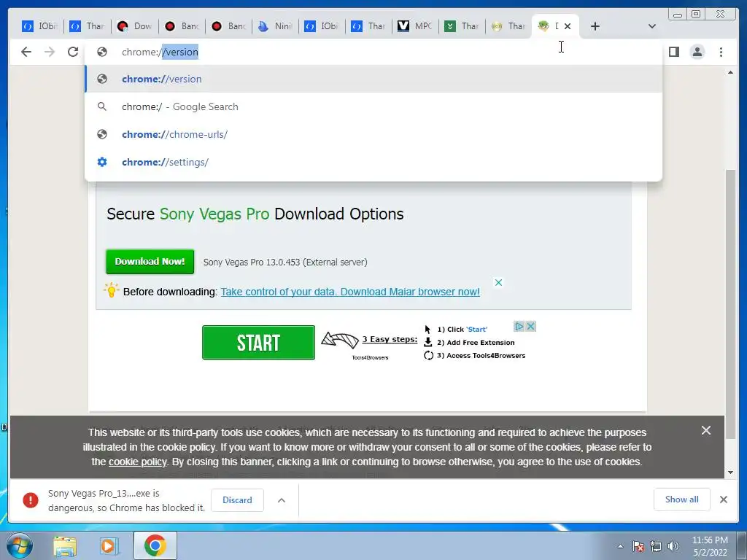This screenshot has height=560, width=747.
Task: Click the green START ad button
Action: (258, 343)
